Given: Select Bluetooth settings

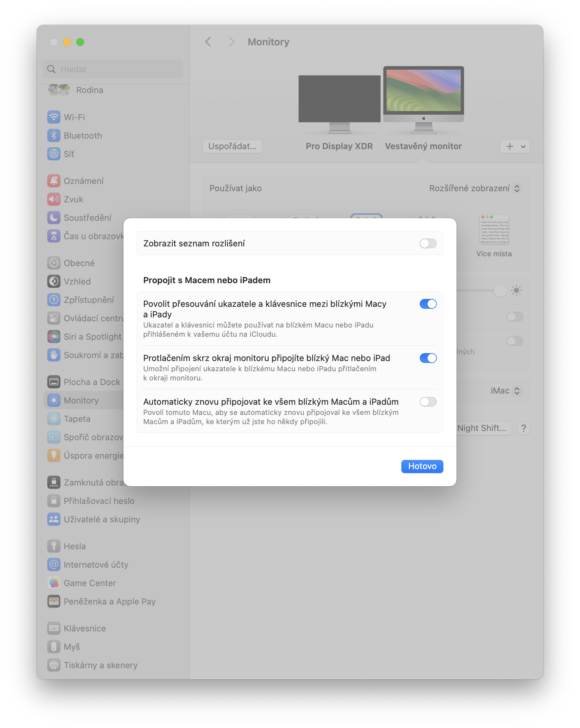Looking at the screenshot, I should 82,136.
